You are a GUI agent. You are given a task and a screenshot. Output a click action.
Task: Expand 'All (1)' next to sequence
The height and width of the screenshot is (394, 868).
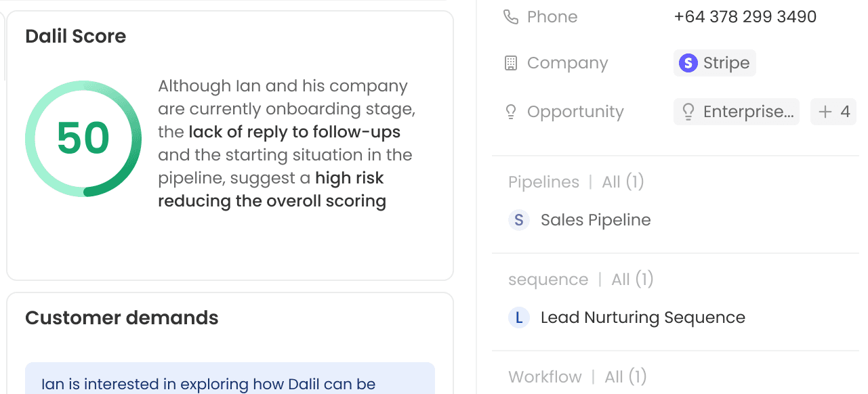(x=632, y=278)
